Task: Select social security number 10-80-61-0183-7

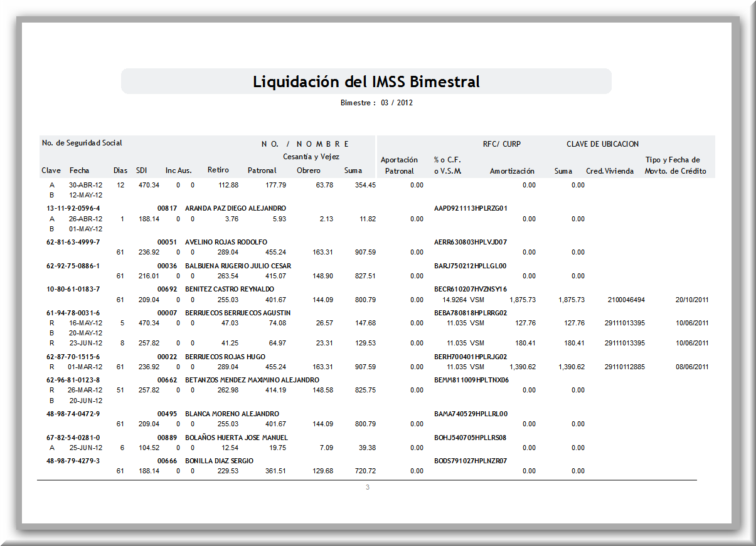Action: click(x=73, y=289)
